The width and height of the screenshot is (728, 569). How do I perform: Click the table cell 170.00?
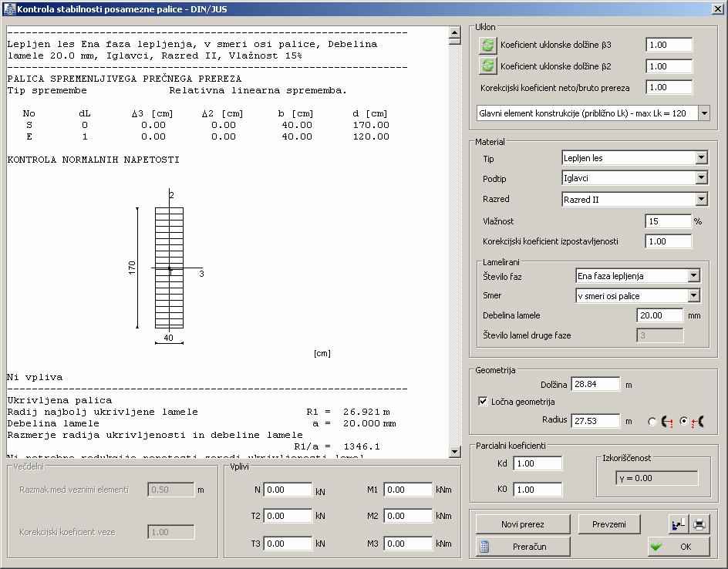[x=371, y=125]
